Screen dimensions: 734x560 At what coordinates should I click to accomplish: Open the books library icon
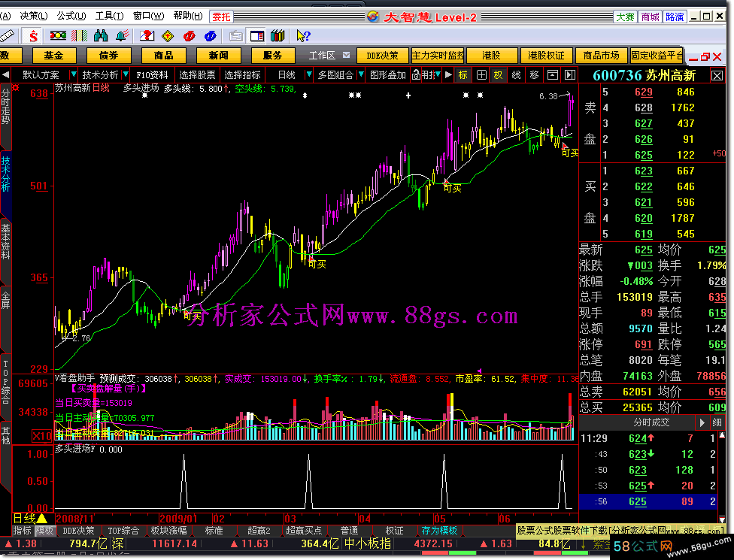coord(278,35)
